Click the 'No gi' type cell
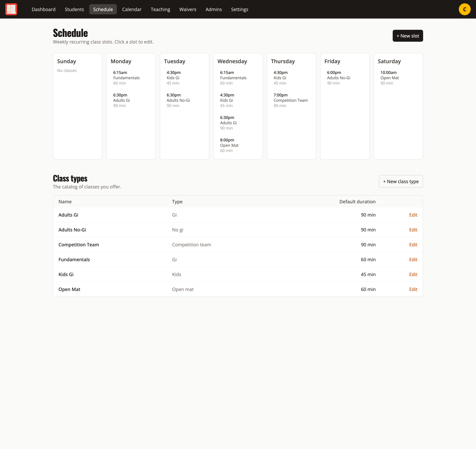The image size is (476, 449). (x=177, y=230)
